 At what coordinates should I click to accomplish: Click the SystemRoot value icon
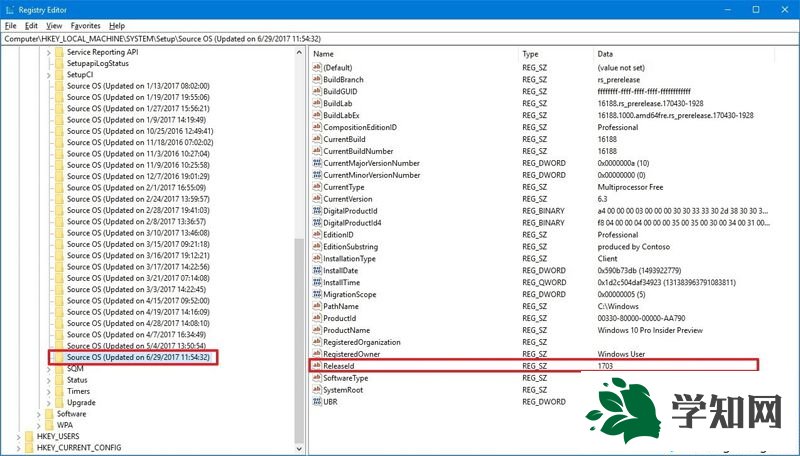(317, 390)
